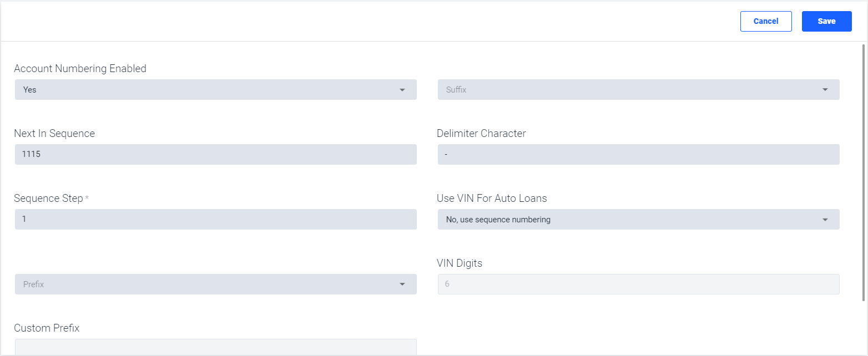Click the Next In Sequence label
This screenshot has width=868, height=356.
tap(54, 134)
